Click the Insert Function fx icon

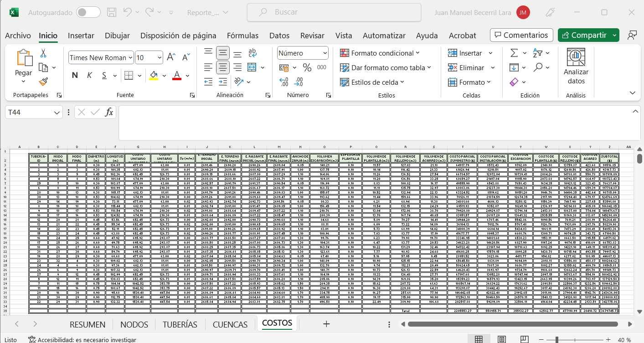(x=109, y=112)
